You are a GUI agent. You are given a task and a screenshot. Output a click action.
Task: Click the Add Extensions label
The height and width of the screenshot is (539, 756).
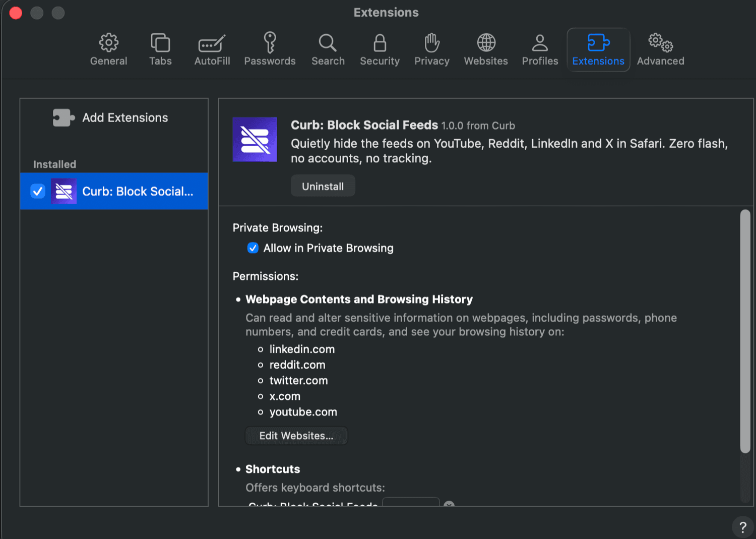pyautogui.click(x=125, y=117)
